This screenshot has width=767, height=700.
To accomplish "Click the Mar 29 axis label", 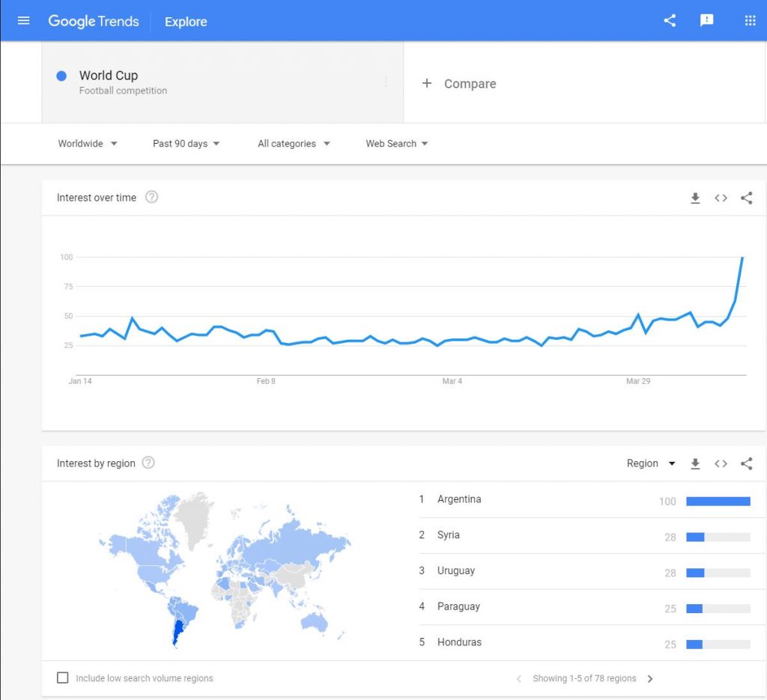I will 638,381.
